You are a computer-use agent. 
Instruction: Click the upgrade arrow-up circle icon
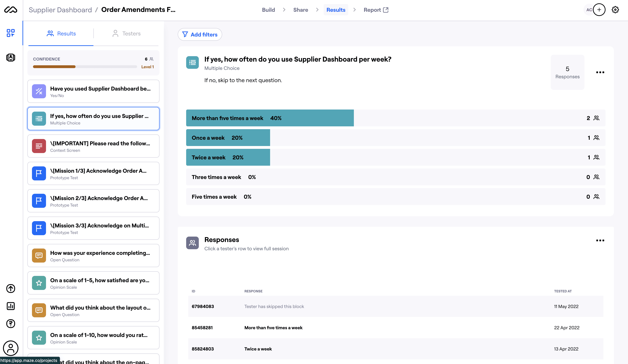pos(11,288)
